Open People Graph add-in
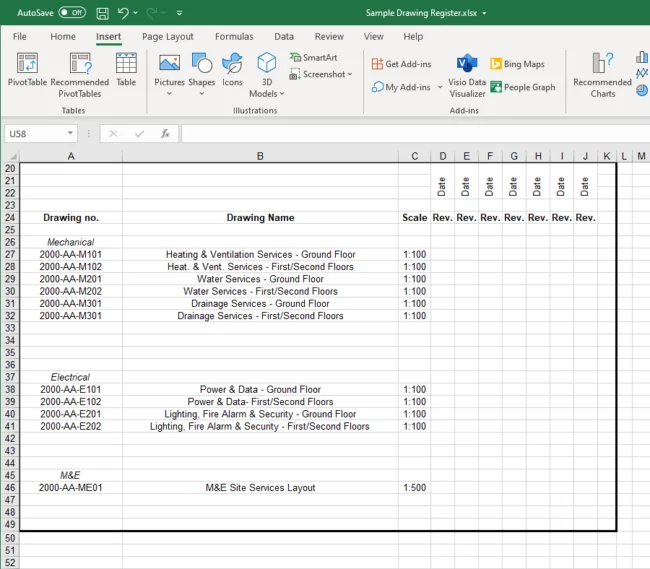 (x=522, y=87)
